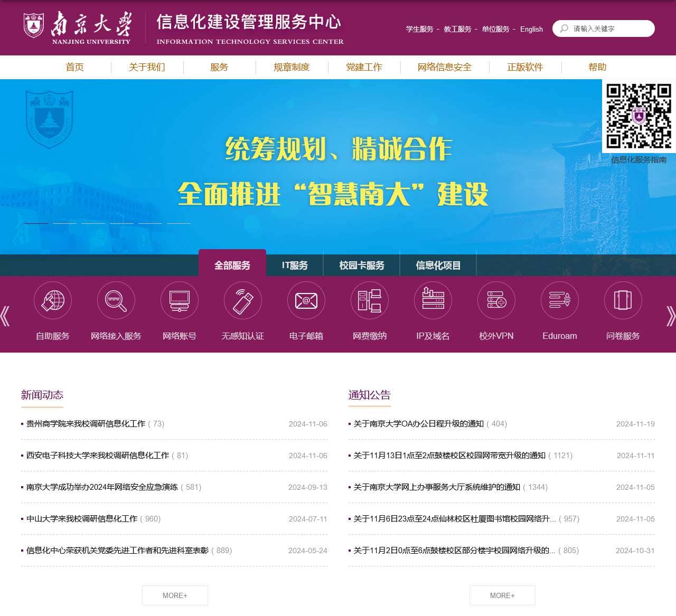Open notice 关于11月2日鼓楼校区部分楼宇网络升级
Screen dimensions: 676x616
(x=454, y=550)
